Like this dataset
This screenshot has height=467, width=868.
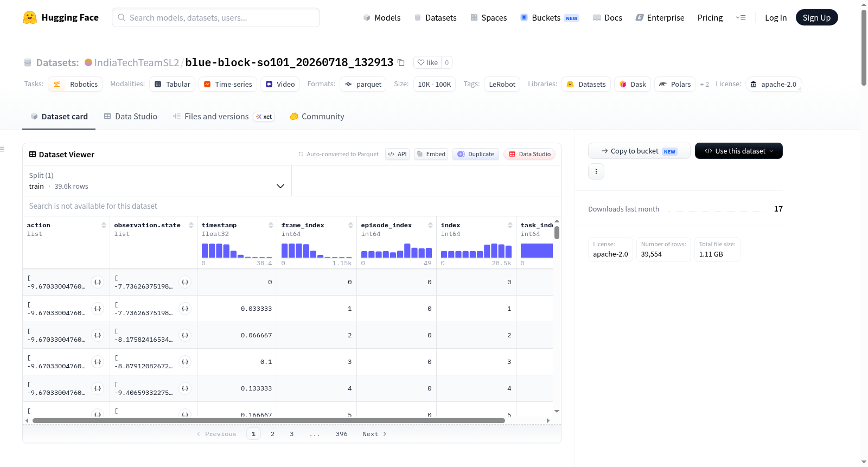(427, 62)
